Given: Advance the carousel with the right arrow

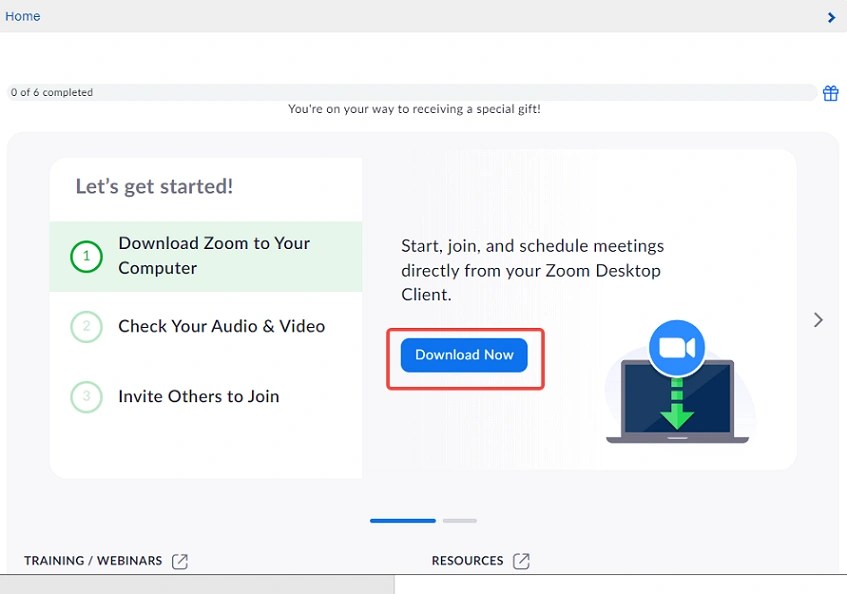Looking at the screenshot, I should (x=818, y=320).
